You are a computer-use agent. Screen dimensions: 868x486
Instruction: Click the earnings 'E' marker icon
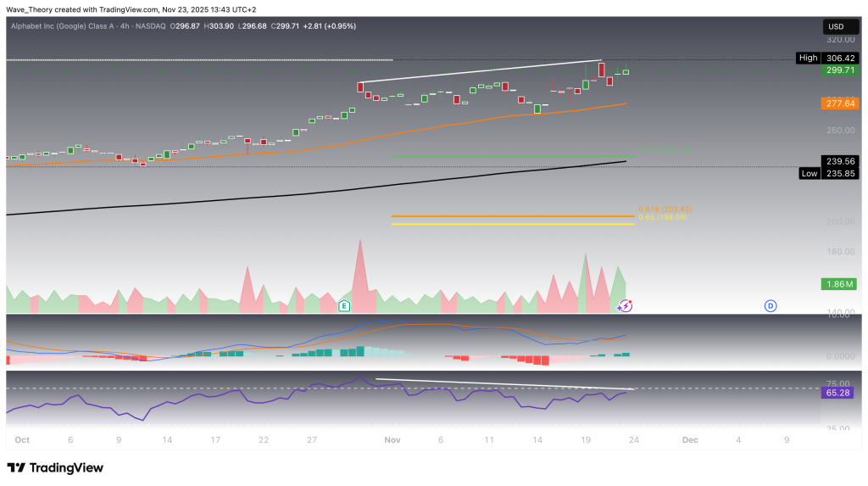[x=344, y=304]
